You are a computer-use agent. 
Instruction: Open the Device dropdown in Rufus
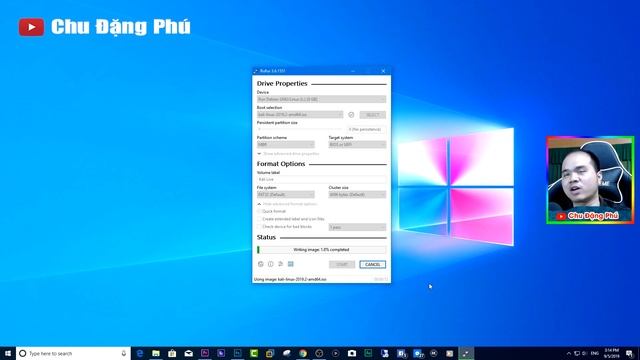click(321, 99)
